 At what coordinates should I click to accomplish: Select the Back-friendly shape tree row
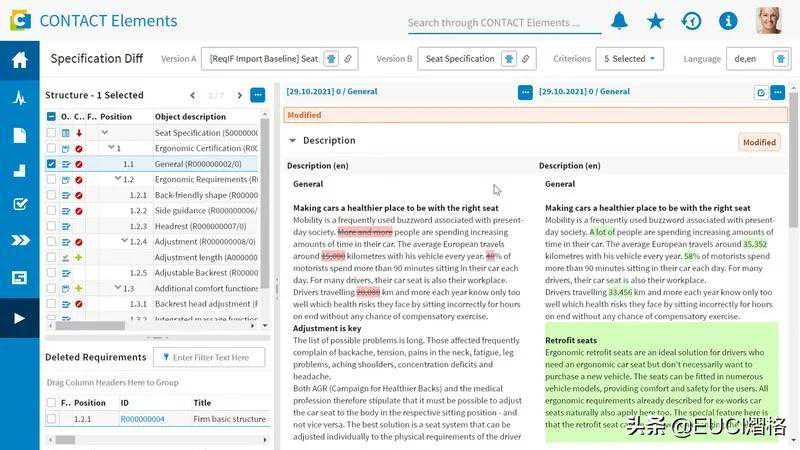[x=205, y=195]
